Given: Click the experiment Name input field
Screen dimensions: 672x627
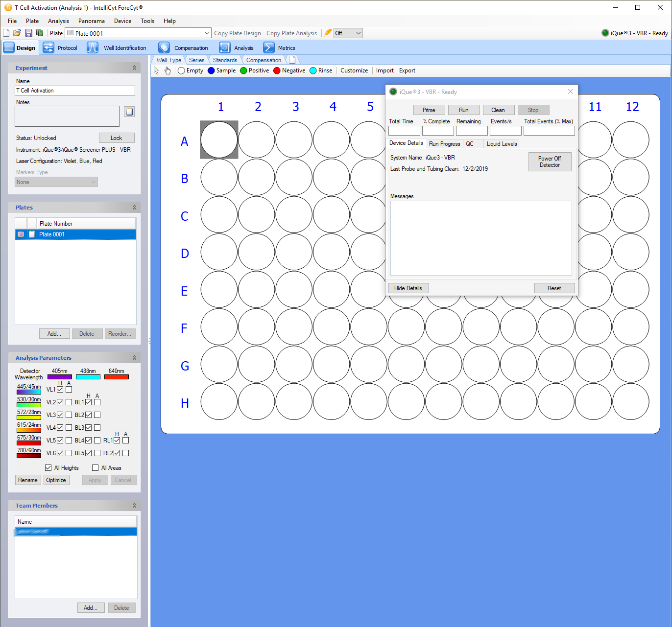Looking at the screenshot, I should click(75, 91).
